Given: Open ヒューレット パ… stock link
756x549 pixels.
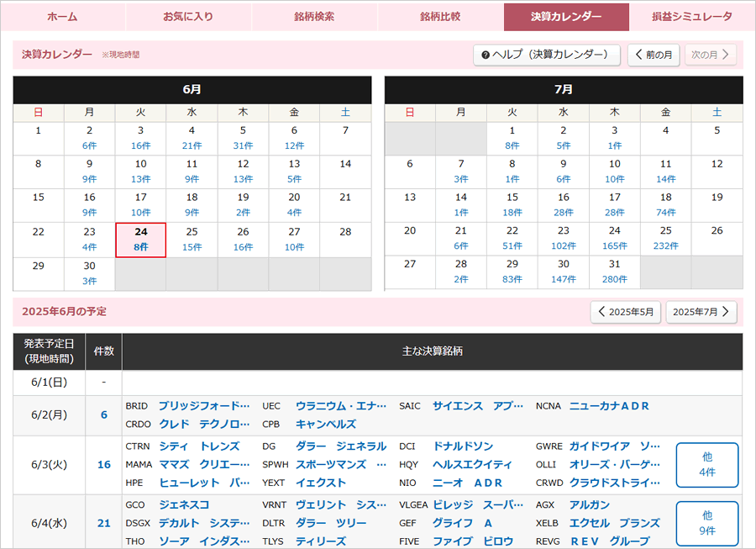Looking at the screenshot, I should coord(204,483).
